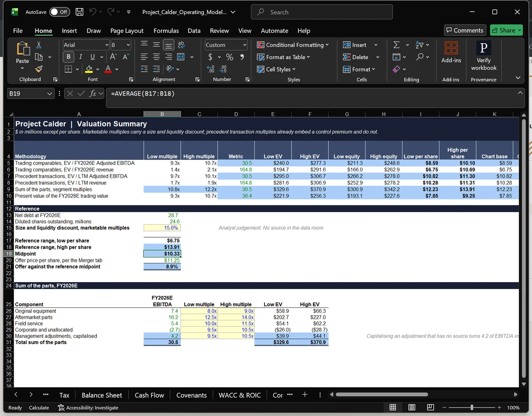532x416 pixels.
Task: Open the font size dropdown
Action: point(128,45)
